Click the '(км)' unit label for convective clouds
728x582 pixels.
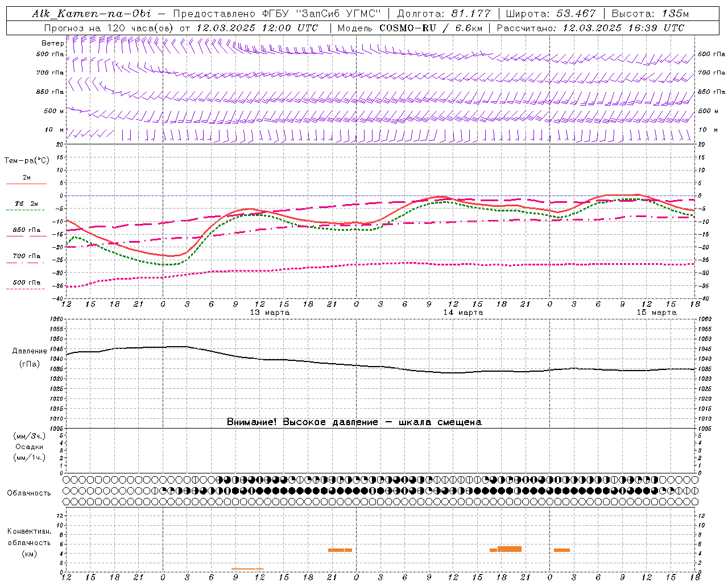coord(30,554)
